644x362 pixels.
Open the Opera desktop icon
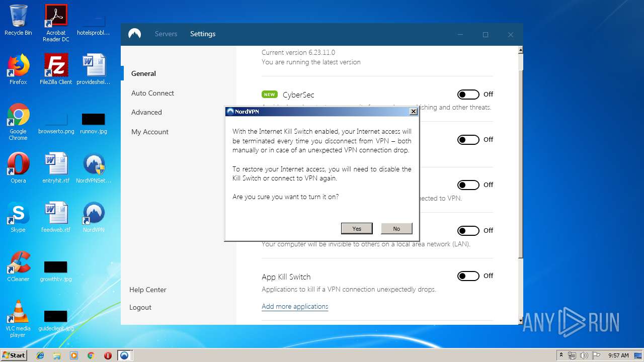coord(18,168)
